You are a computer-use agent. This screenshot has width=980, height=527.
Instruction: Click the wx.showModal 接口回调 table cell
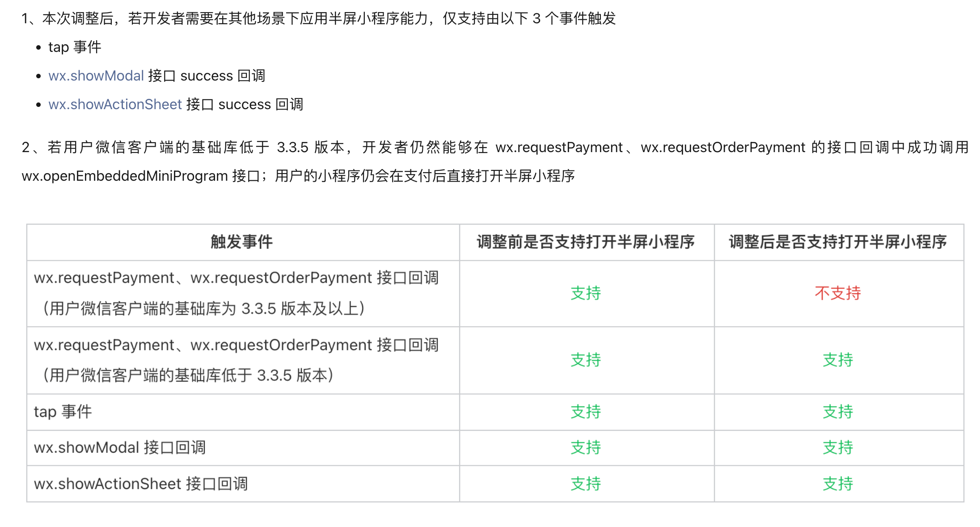click(x=119, y=447)
